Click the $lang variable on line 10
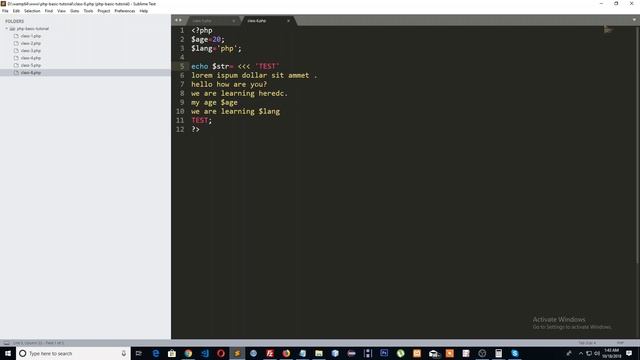 pos(269,111)
